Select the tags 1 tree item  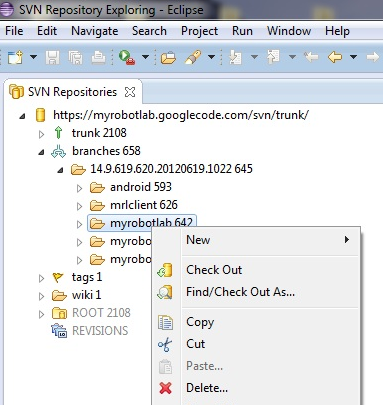(87, 277)
